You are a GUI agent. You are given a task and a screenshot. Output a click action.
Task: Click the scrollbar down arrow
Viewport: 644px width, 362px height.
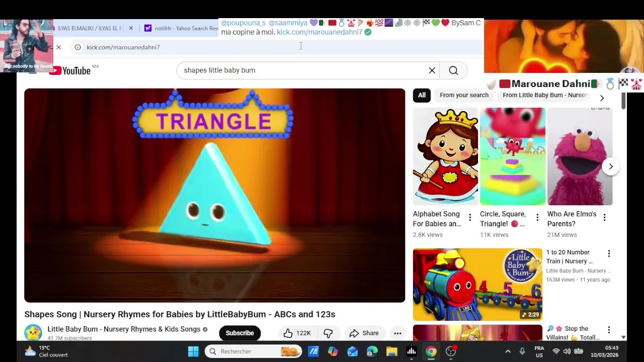tap(624, 337)
